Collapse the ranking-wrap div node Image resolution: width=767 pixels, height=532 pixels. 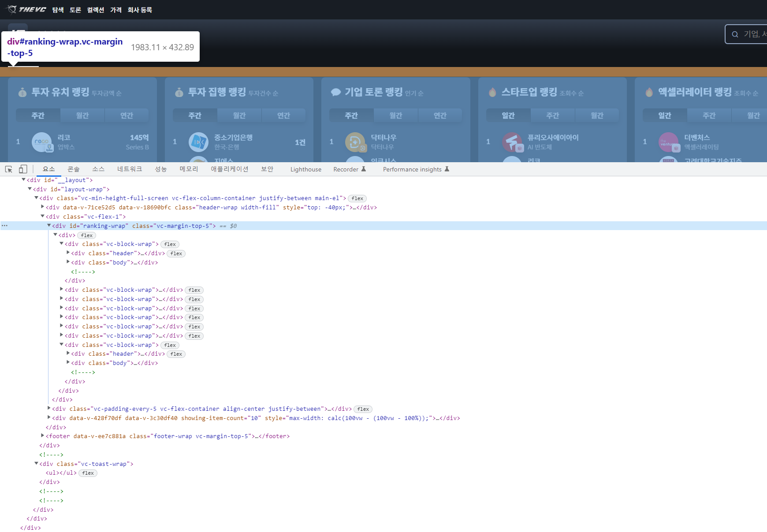[x=49, y=226]
